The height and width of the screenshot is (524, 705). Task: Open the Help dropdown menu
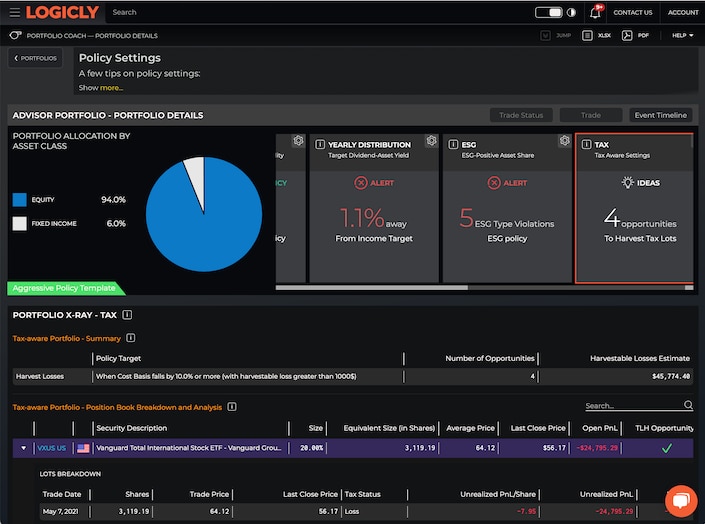coord(683,35)
